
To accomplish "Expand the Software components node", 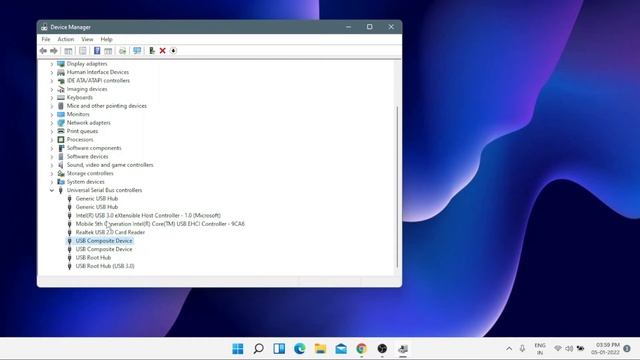I will pyautogui.click(x=52, y=148).
